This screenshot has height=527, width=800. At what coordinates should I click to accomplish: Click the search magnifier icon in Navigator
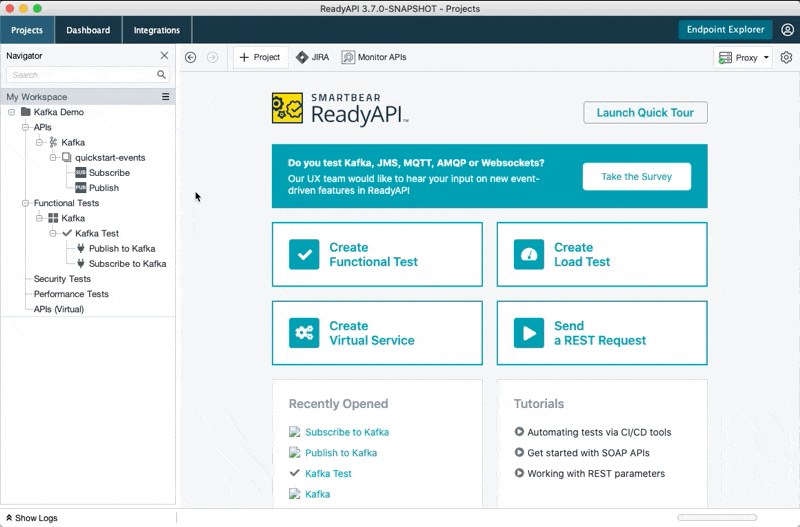coord(161,74)
